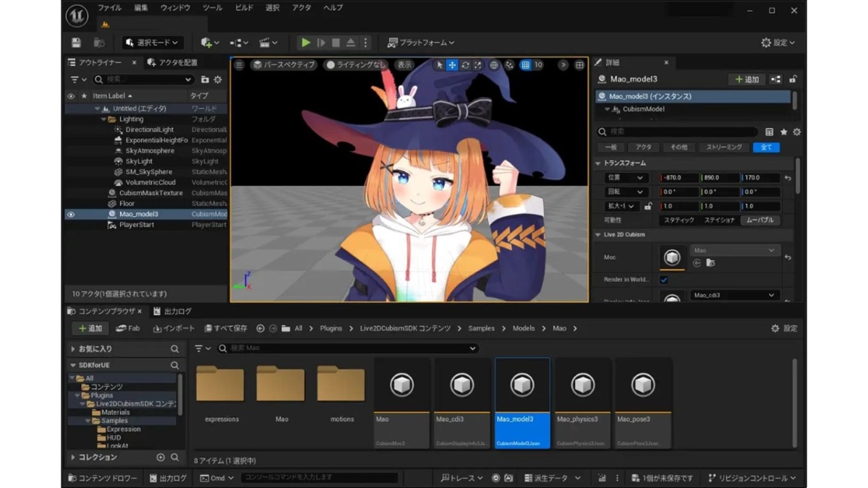The image size is (868, 488).
Task: Open the Tools (ツール) menu
Action: pos(212,8)
